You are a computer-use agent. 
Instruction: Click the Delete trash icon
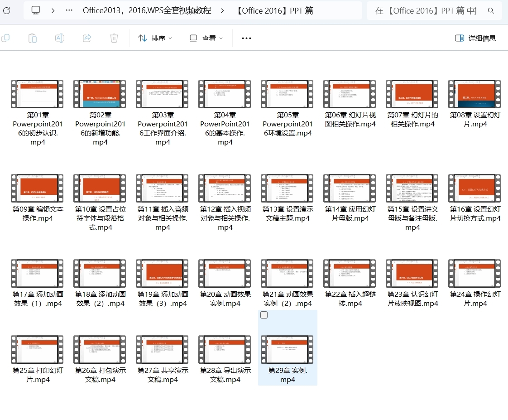(114, 38)
